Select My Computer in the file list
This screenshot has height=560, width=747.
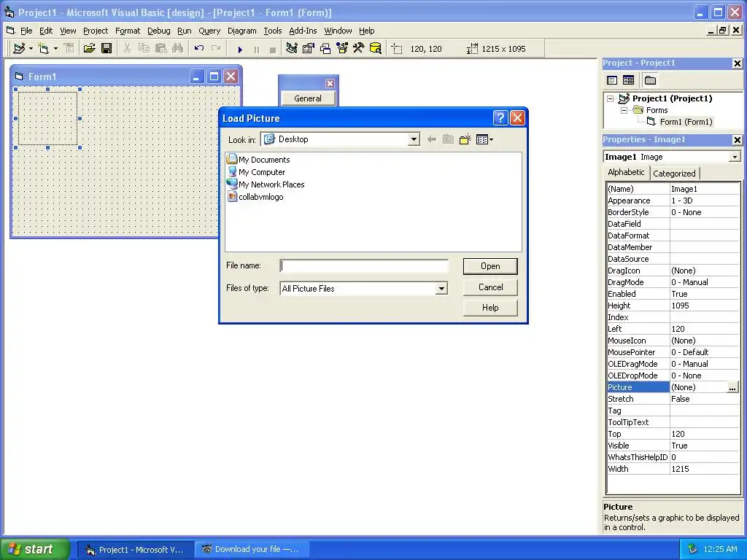pyautogui.click(x=256, y=172)
